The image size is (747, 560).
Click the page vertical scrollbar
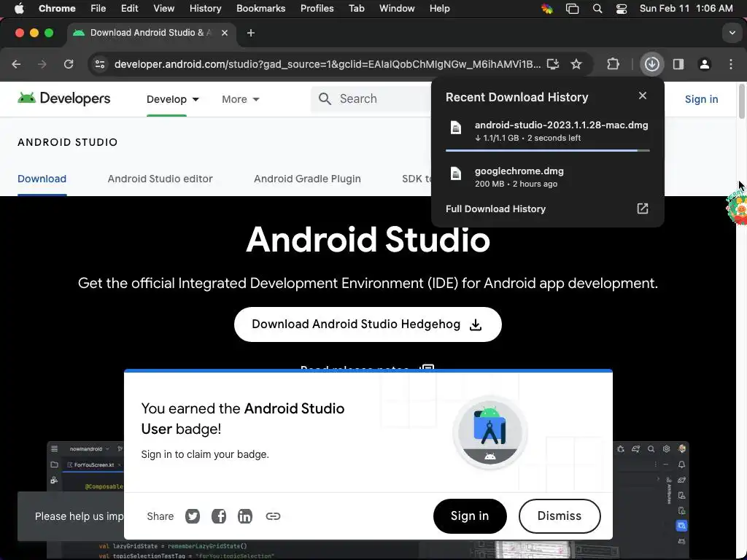(742, 101)
